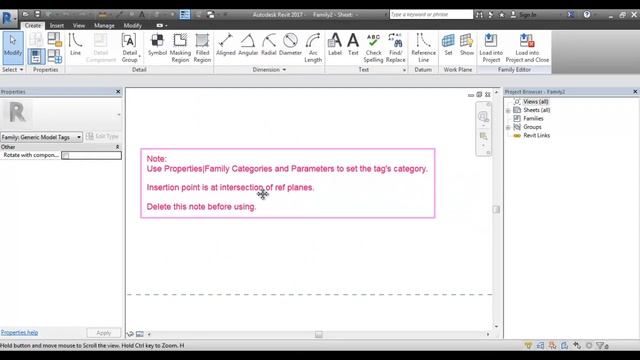Close the Properties palette
Image resolution: width=640 pixels, height=360 pixels.
(x=118, y=92)
